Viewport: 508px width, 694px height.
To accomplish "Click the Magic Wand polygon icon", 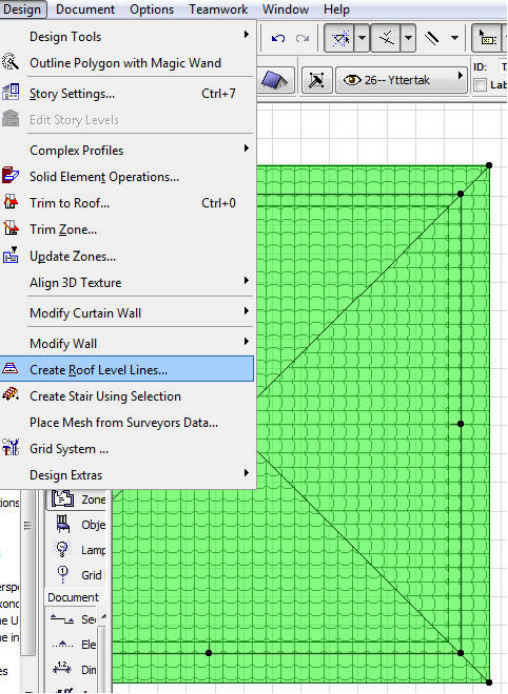I will 10,62.
